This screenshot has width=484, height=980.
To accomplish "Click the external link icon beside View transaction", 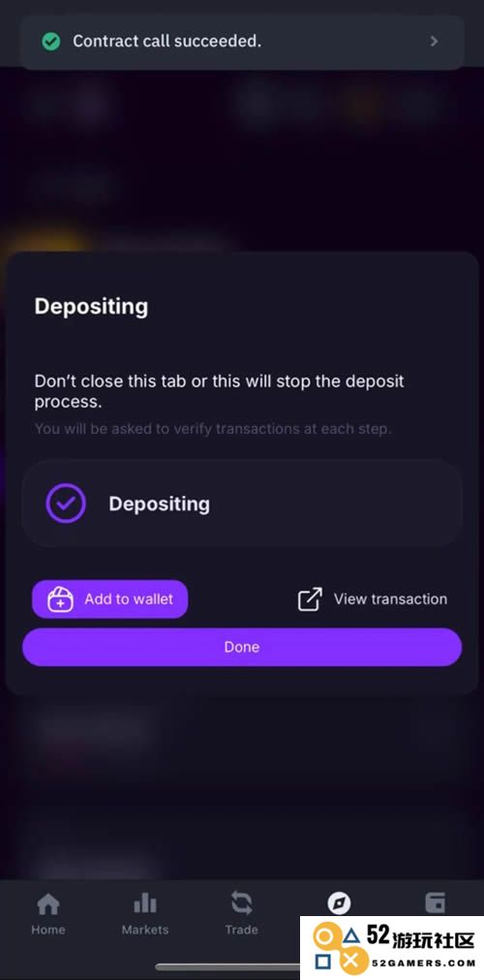I will coord(310,598).
